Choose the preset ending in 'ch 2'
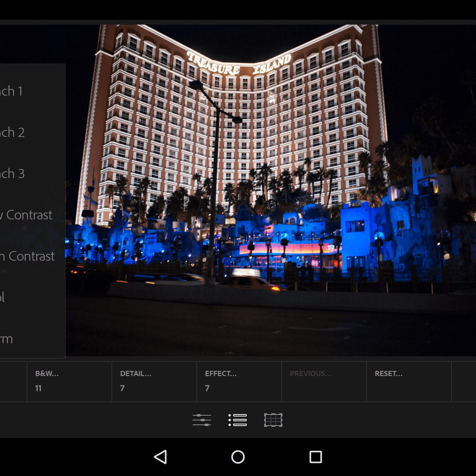476x476 pixels. pos(33,132)
